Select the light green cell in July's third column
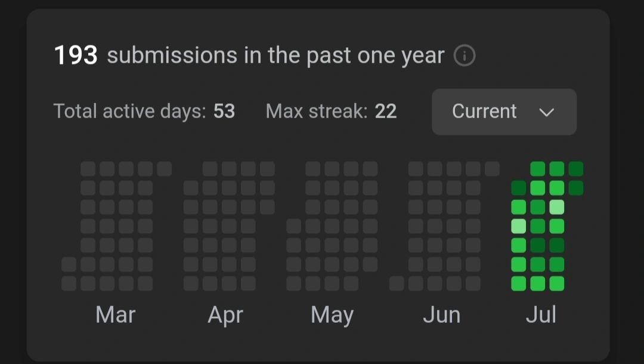Viewport: 644px width, 364px height. (556, 207)
